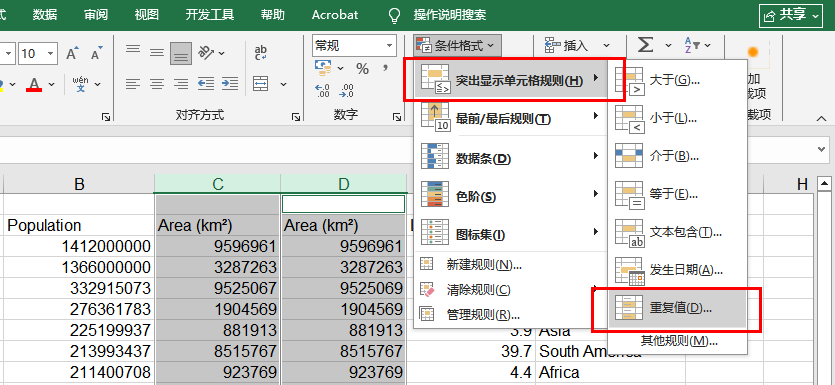
Task: Click the accounting number format icon
Action: pos(323,68)
